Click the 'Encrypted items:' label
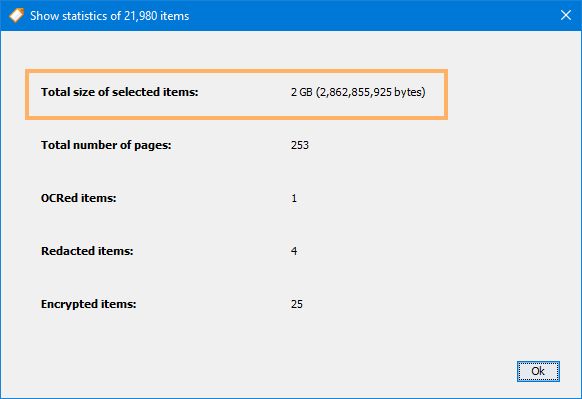Image resolution: width=582 pixels, height=399 pixels. pyautogui.click(x=88, y=304)
